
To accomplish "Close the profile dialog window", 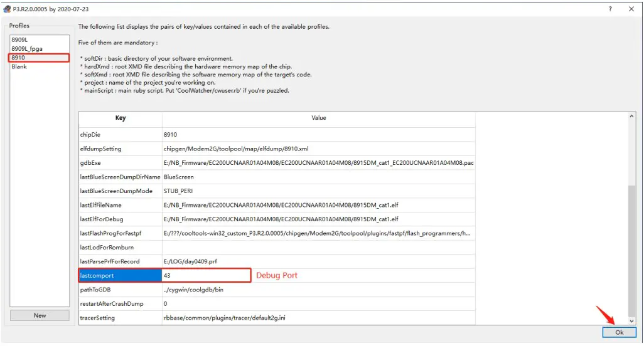I will [631, 9].
